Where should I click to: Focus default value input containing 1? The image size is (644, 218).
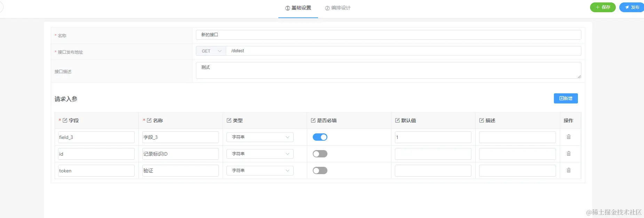tap(433, 137)
